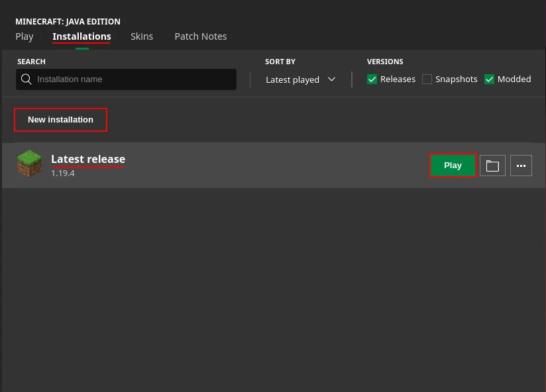Launch the game with green Play button
The image size is (546, 392).
click(x=453, y=166)
